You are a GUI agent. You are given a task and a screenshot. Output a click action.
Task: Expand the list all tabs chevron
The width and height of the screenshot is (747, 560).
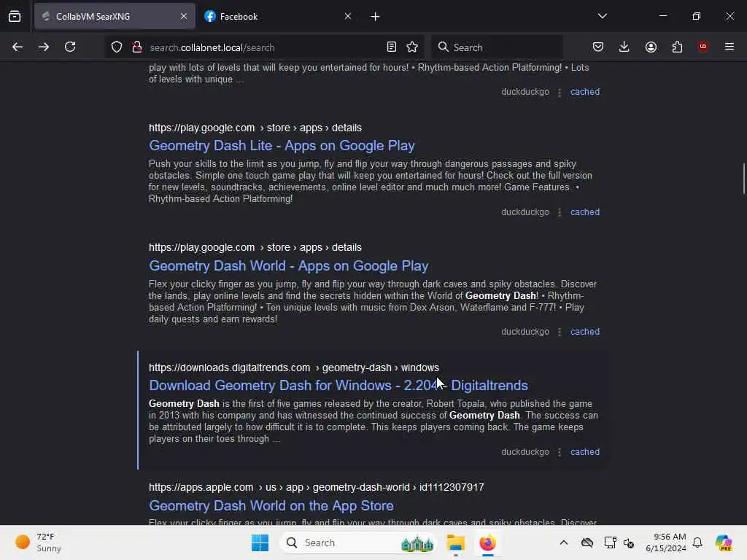(x=603, y=16)
